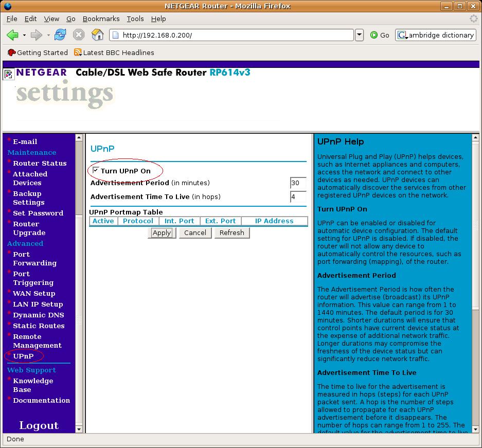Click the Done status bar text
482x448 pixels.
click(x=15, y=439)
